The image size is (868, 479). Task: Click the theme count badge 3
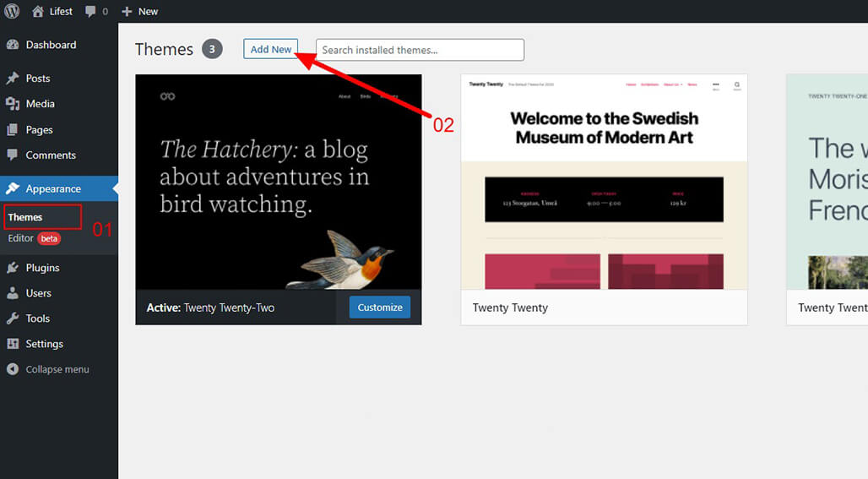tap(212, 49)
